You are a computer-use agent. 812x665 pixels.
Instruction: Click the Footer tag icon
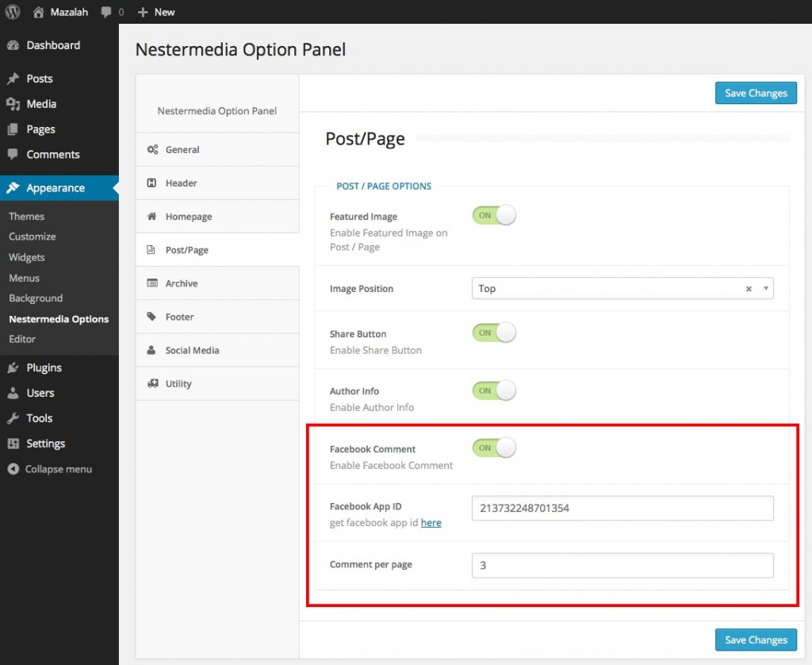pos(151,317)
